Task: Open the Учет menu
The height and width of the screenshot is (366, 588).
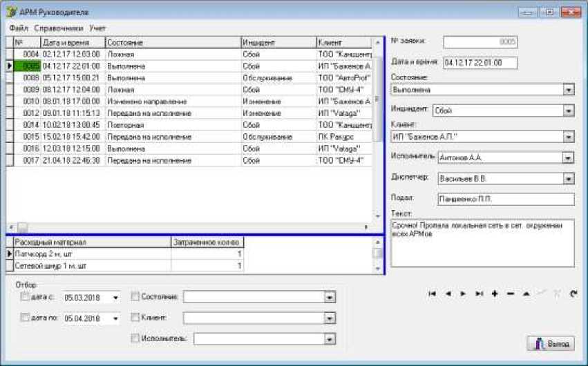Action: pos(97,28)
